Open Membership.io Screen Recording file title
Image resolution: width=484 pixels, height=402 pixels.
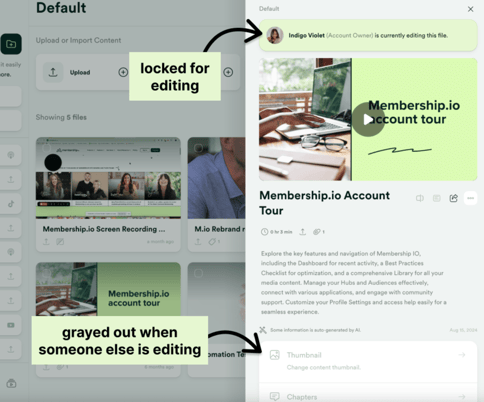tap(104, 229)
